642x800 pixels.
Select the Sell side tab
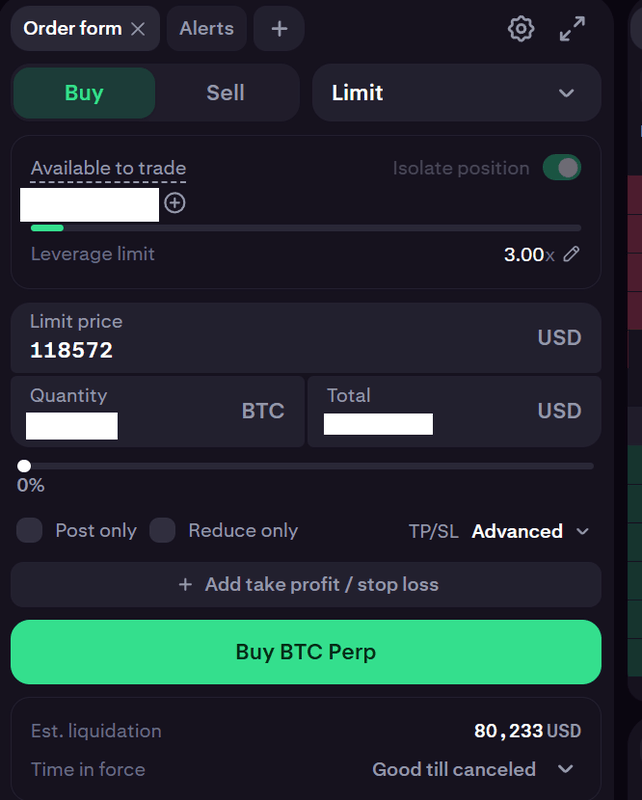(x=225, y=93)
